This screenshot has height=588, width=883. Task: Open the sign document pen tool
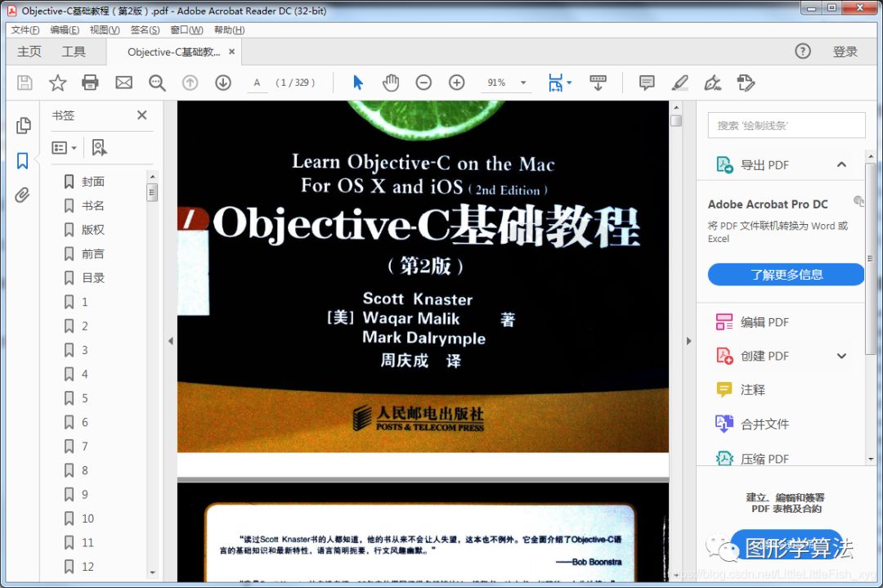[712, 83]
